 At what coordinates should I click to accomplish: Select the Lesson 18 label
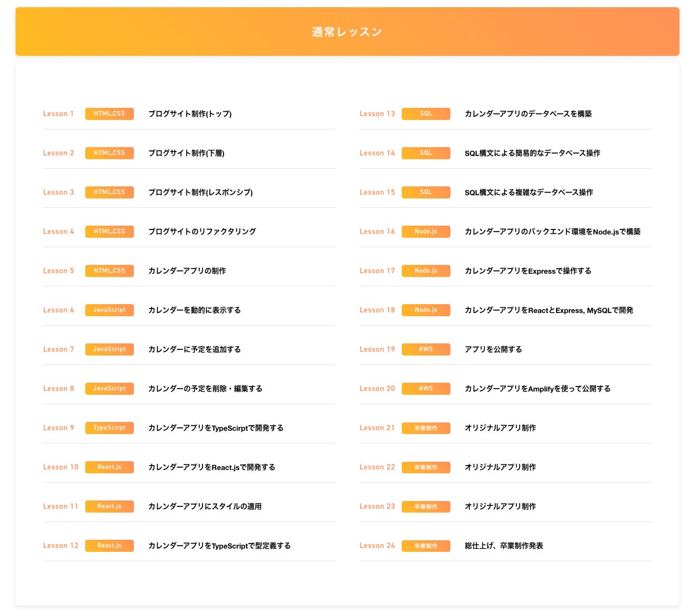pyautogui.click(x=377, y=310)
